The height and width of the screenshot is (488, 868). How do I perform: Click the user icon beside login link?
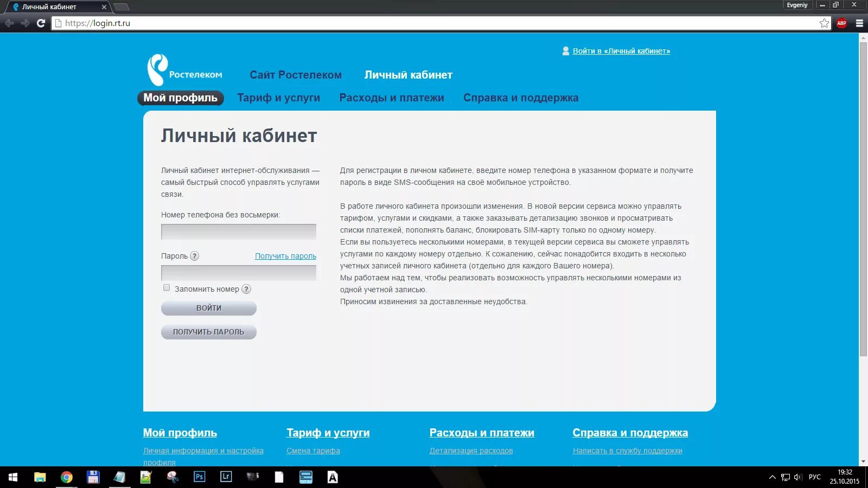click(x=566, y=51)
